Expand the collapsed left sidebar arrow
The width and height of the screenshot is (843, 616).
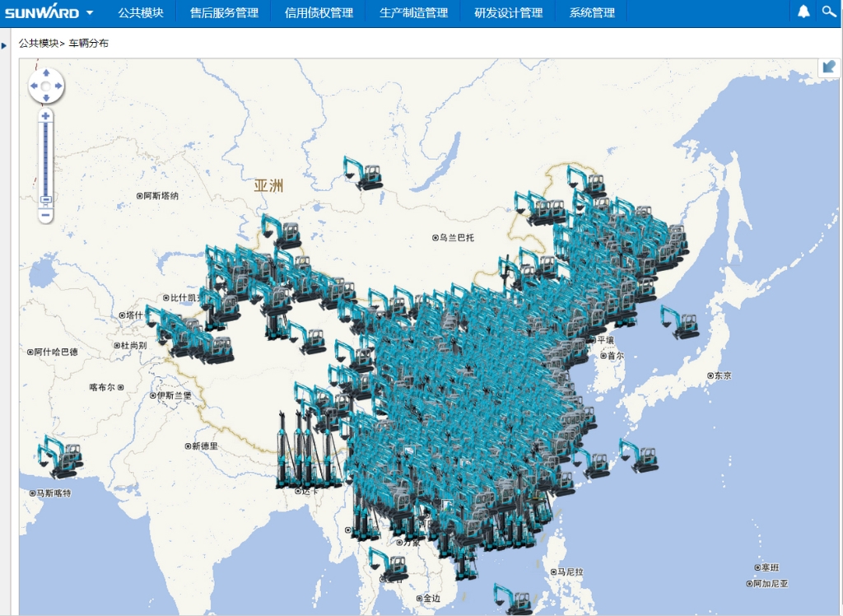coord(4,45)
